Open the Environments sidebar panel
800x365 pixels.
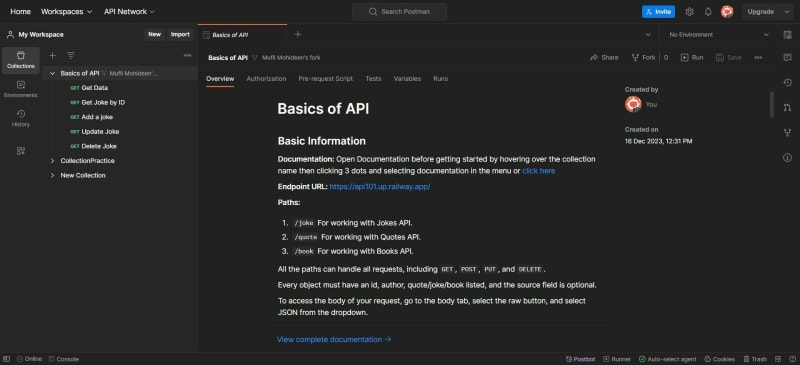click(21, 89)
